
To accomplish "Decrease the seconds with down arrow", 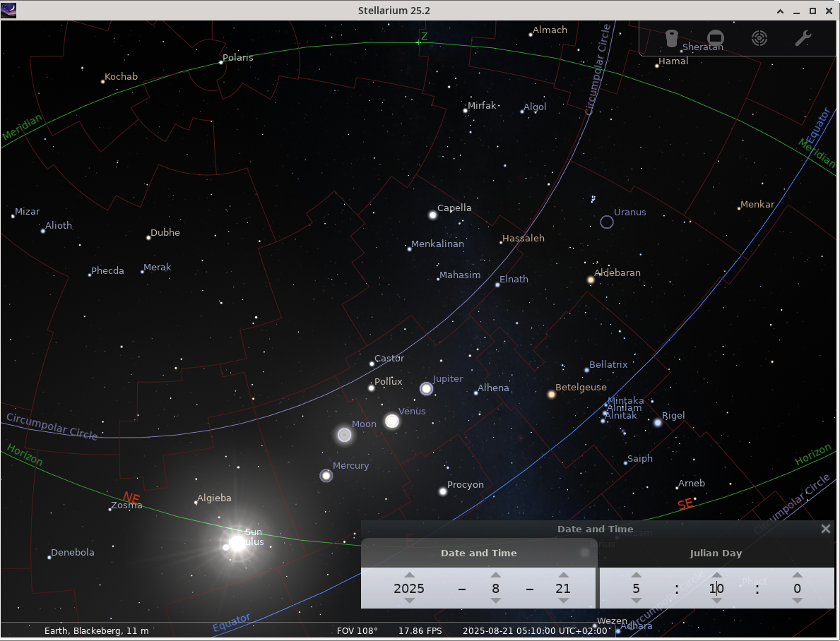I will tap(797, 601).
